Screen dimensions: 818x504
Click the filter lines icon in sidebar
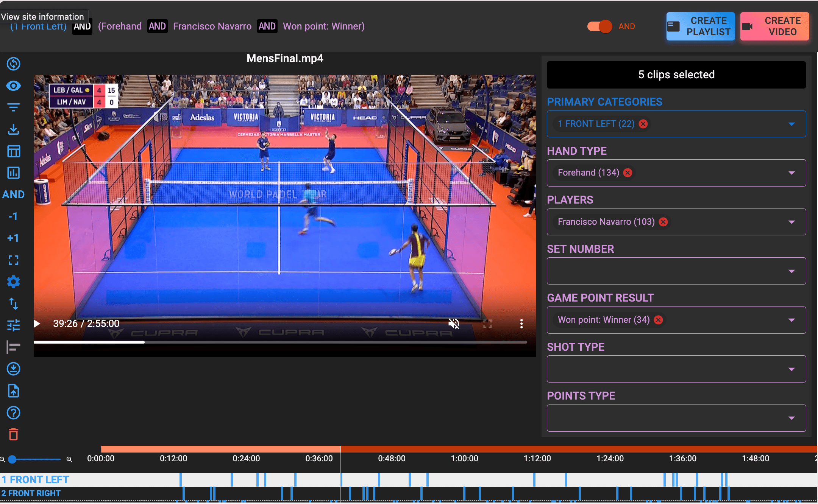pos(14,107)
